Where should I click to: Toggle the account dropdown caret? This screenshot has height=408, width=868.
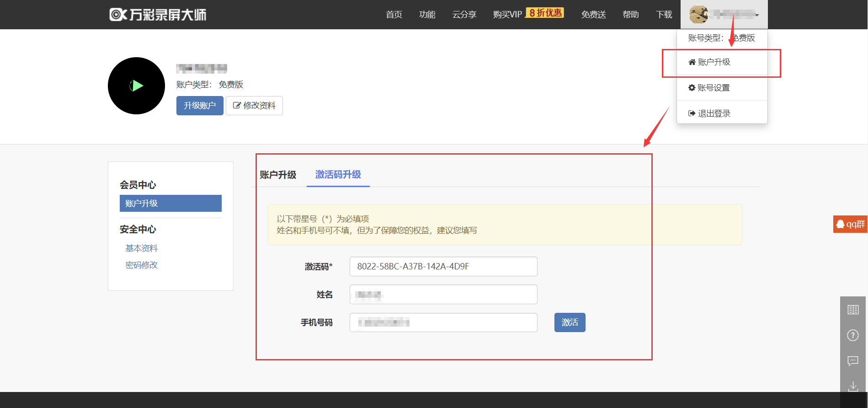[757, 15]
